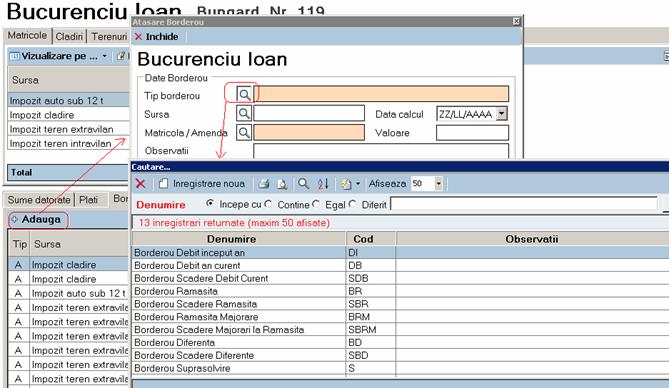The height and width of the screenshot is (388, 669).
Task: Select row Borderou Scadere Diferente
Action: click(x=400, y=355)
